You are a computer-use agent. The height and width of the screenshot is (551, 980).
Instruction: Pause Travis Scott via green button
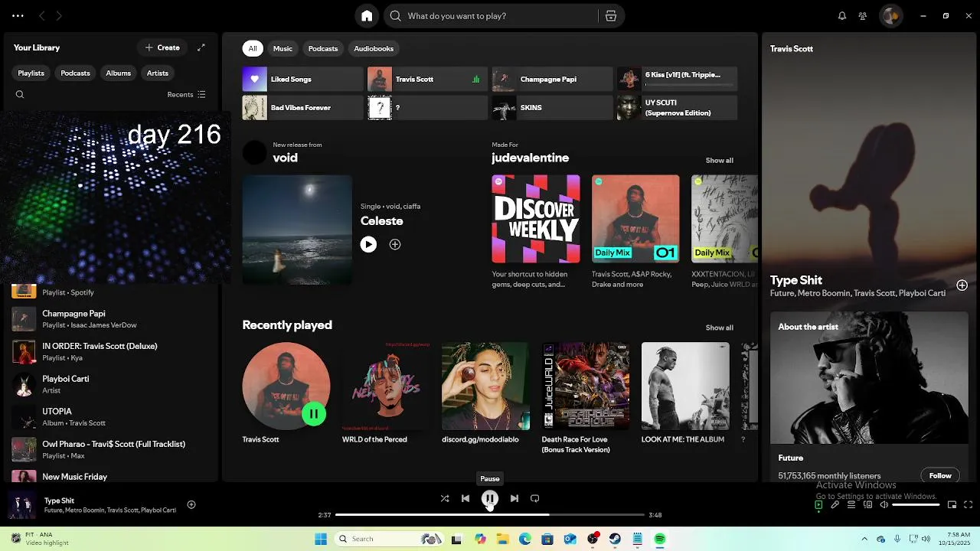coord(313,414)
